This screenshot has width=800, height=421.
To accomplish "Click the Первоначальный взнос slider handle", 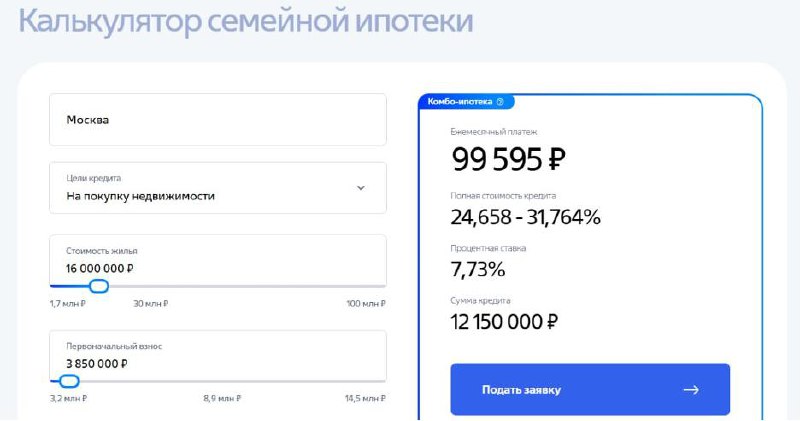I will 69,381.
